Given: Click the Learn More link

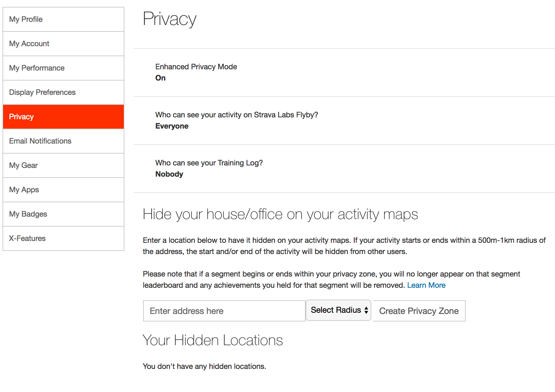Looking at the screenshot, I should [426, 285].
